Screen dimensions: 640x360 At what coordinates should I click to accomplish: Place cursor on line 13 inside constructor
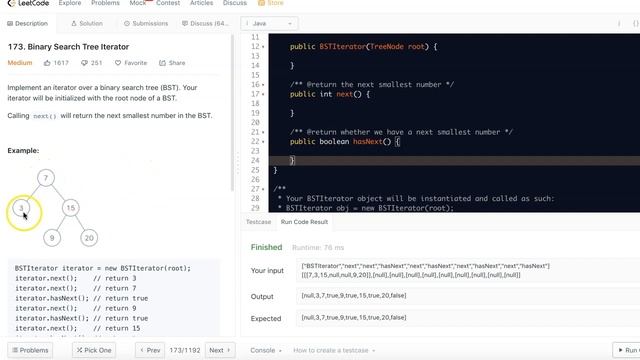pos(454,56)
